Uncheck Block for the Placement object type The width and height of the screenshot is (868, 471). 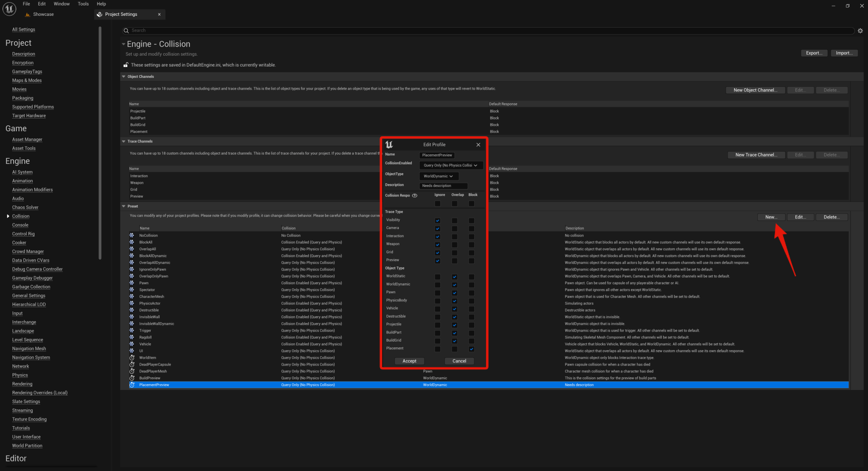pos(472,349)
